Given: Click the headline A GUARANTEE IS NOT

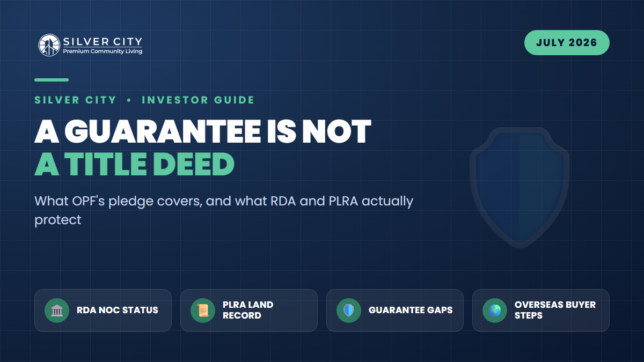Looking at the screenshot, I should (x=203, y=131).
